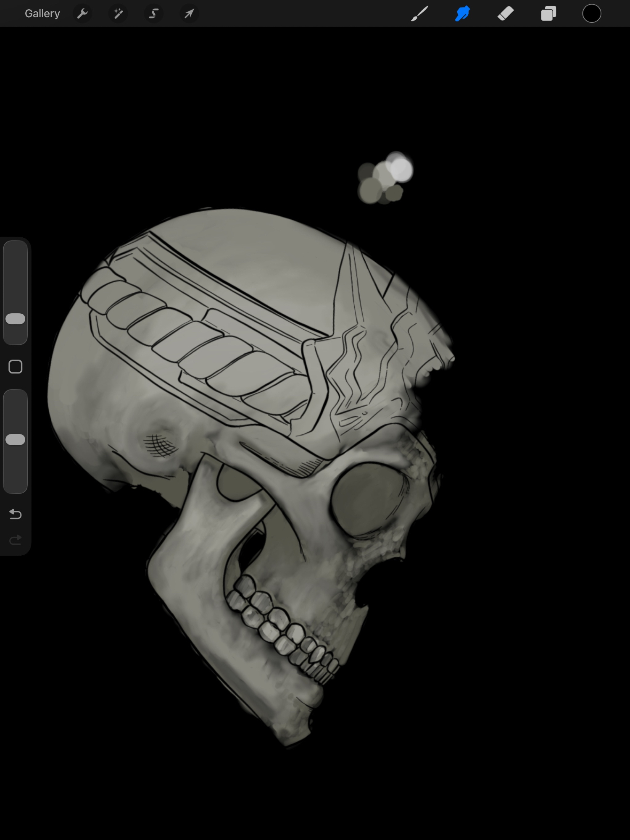Switch to the Eraser tool
The height and width of the screenshot is (840, 630).
(506, 14)
